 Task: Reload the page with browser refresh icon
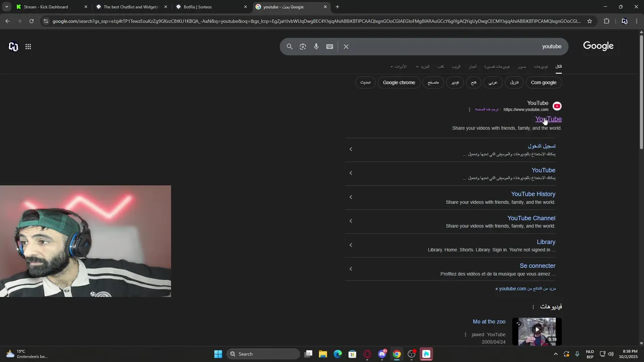pos(32,21)
